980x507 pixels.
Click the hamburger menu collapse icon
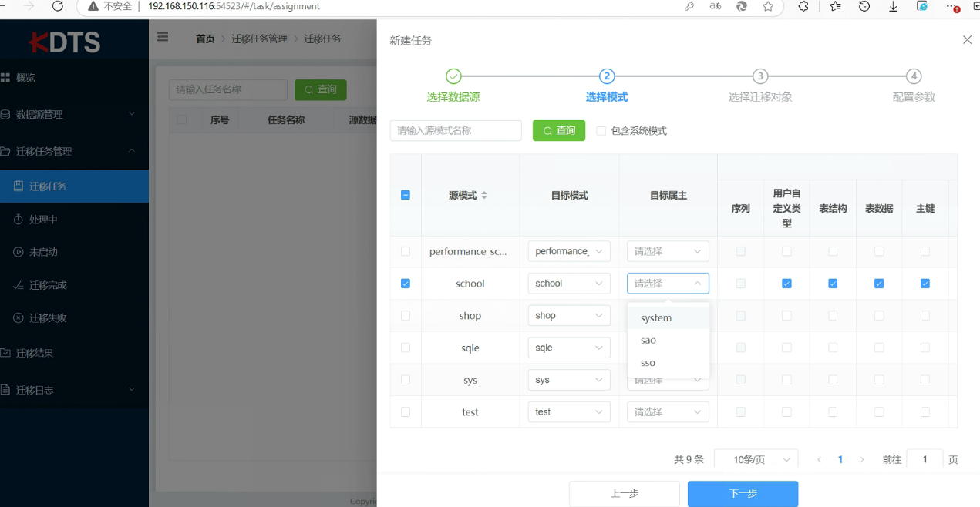[163, 37]
